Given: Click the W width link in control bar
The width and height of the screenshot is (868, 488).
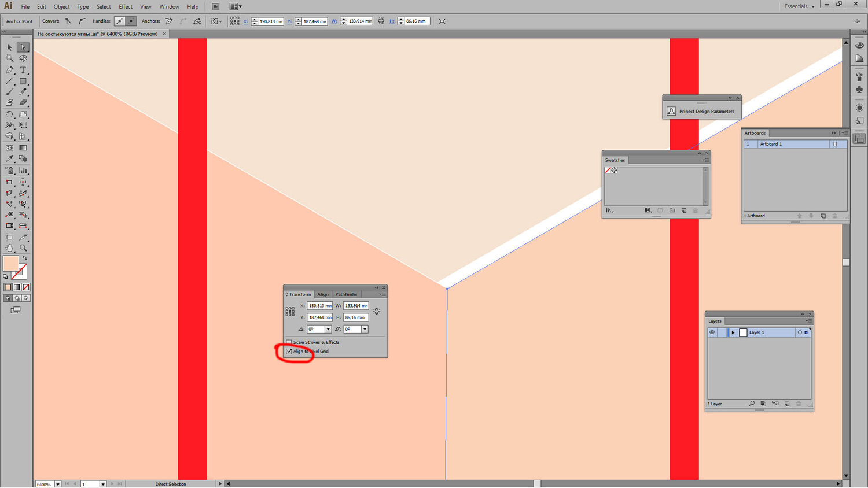Looking at the screenshot, I should pos(334,21).
